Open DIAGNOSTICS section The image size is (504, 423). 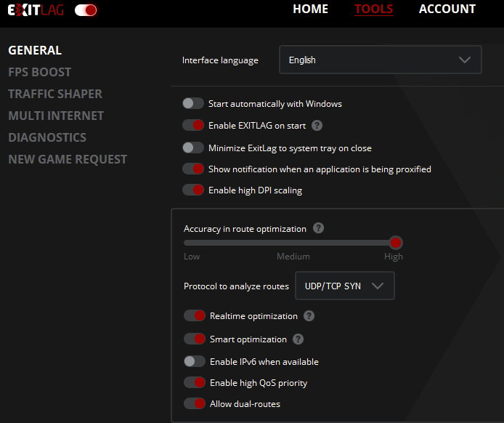point(47,137)
